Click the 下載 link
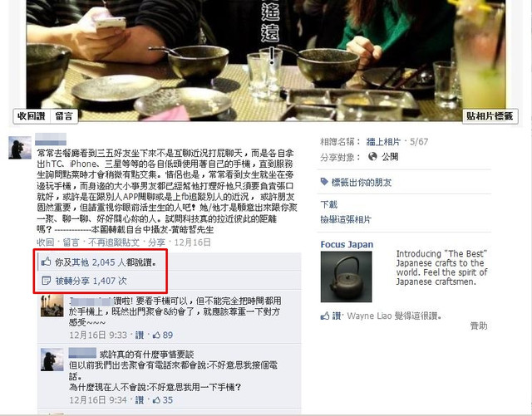 [x=329, y=204]
